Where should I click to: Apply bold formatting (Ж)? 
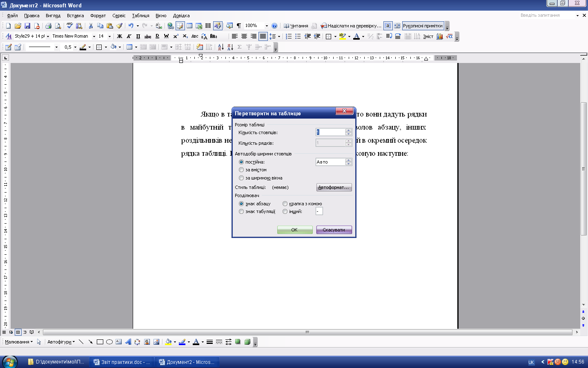[x=119, y=36]
